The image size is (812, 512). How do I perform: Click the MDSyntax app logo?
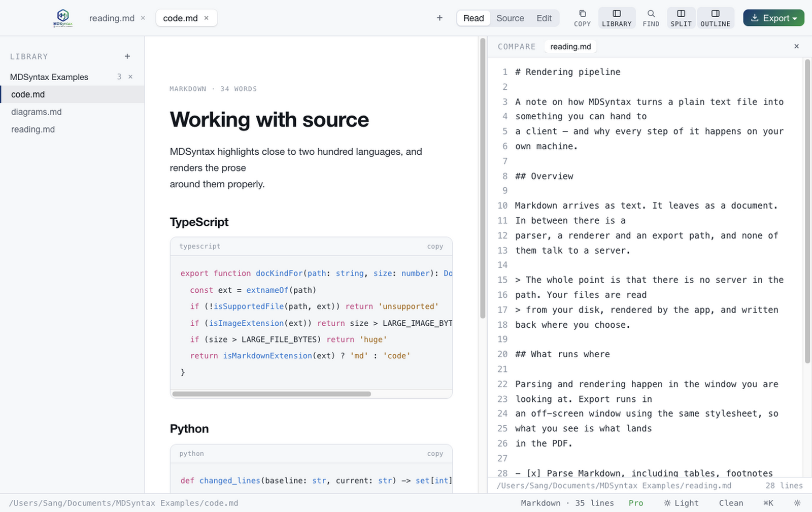click(x=63, y=18)
